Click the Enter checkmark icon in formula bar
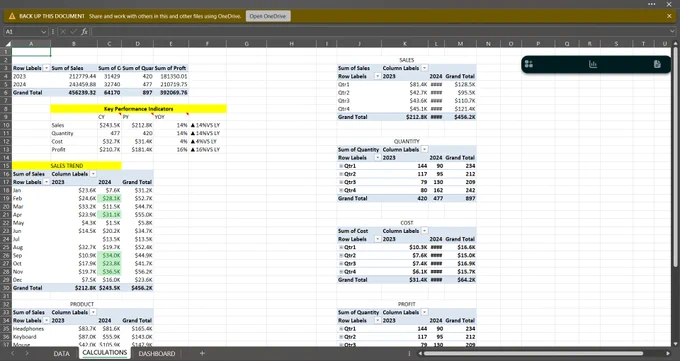Viewport: 680px width, 361px height. point(73,31)
